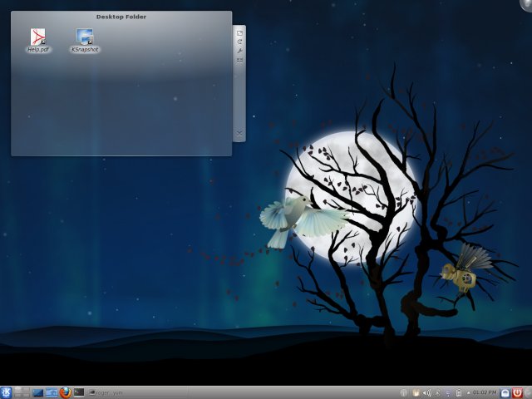Viewport: 532px width, 399px height.
Task: Open the KDE Kickoff application launcher
Action: tap(6, 392)
